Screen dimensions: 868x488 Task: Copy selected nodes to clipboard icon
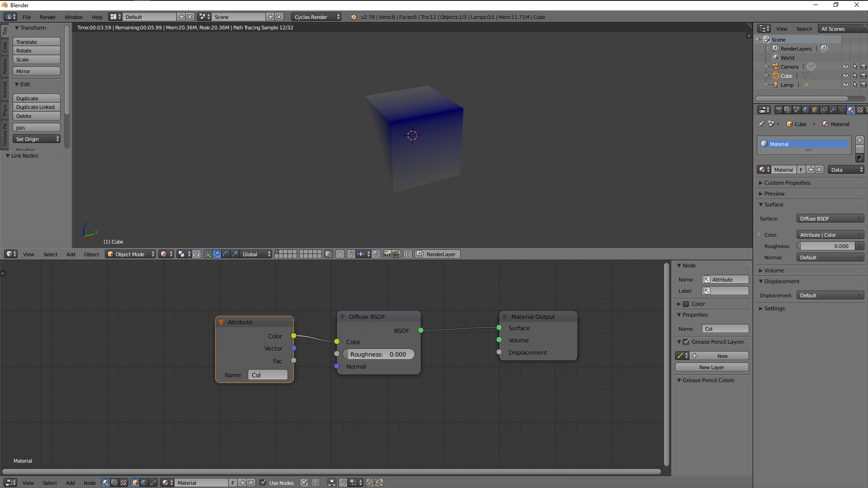tap(370, 483)
